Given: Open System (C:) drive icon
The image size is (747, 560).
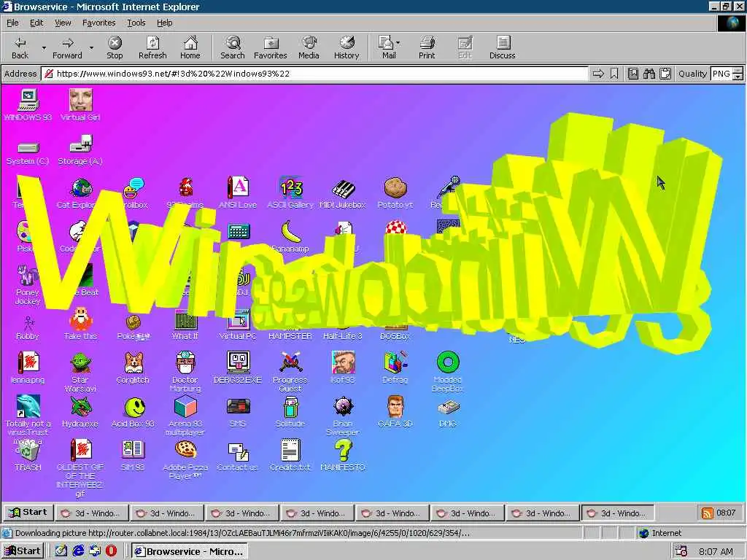Looking at the screenshot, I should pos(28,152).
